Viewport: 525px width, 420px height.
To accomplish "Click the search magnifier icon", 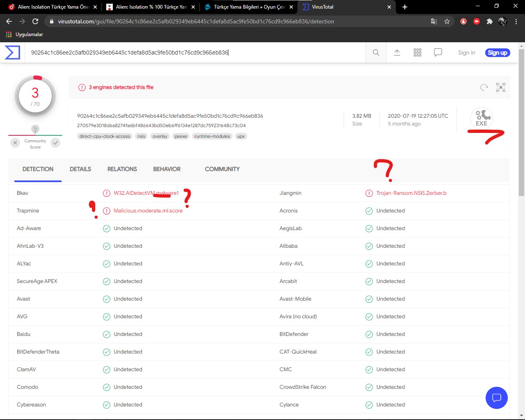I will [x=376, y=52].
